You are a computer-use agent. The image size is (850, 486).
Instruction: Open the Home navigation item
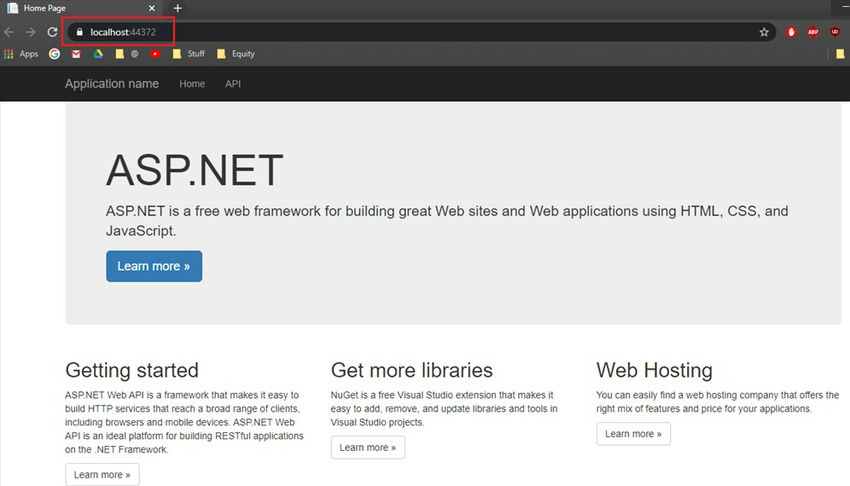(x=192, y=84)
